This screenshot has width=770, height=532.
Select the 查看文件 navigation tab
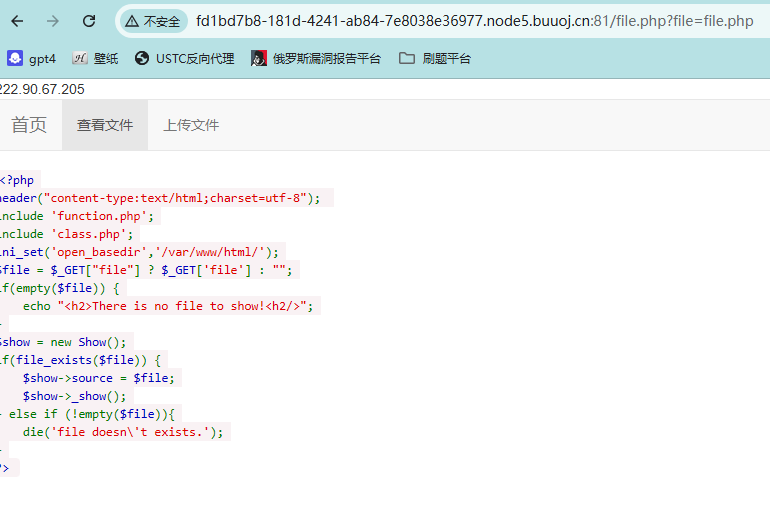pyautogui.click(x=105, y=125)
